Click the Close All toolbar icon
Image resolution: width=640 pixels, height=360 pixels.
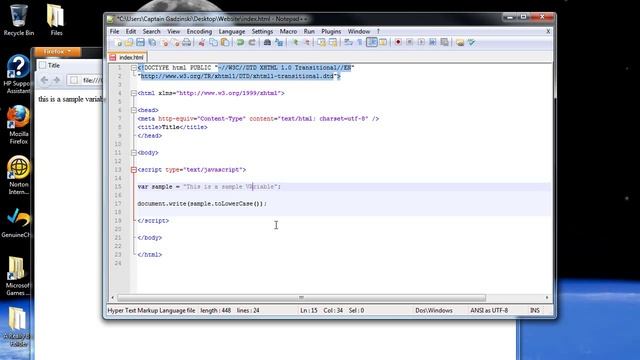176,42
